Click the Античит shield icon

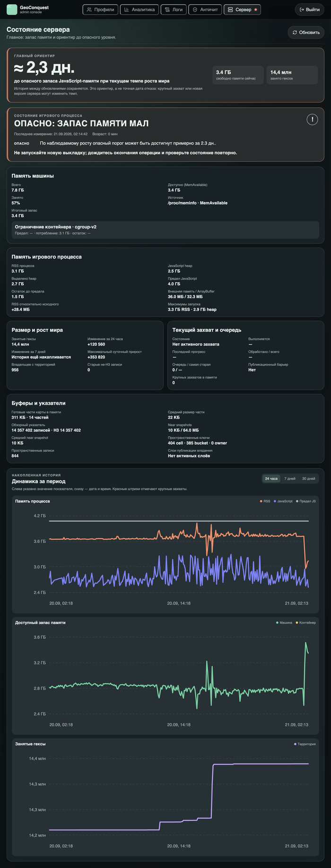click(x=195, y=9)
